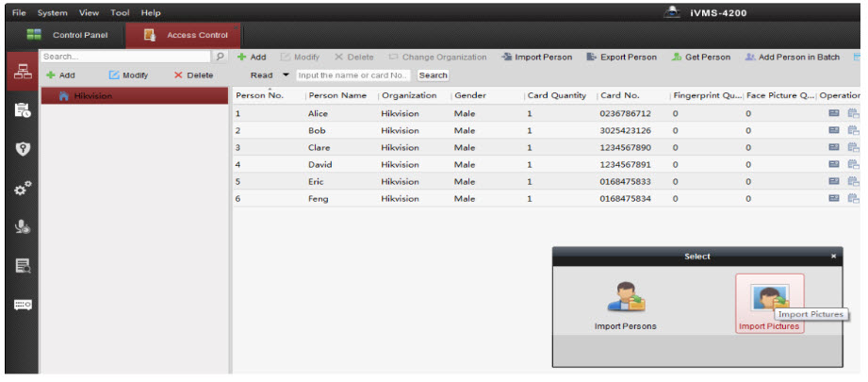This screenshot has width=868, height=382.
Task: Open the System menu
Action: tap(52, 12)
